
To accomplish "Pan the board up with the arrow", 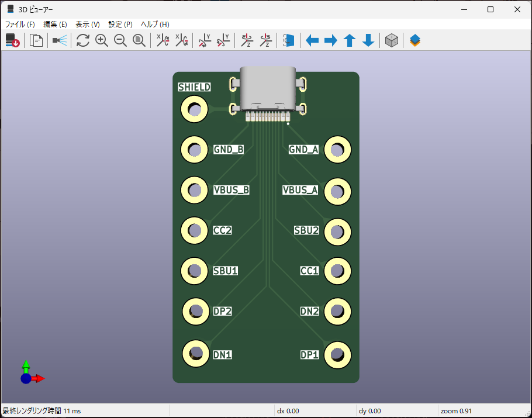I will click(x=350, y=40).
